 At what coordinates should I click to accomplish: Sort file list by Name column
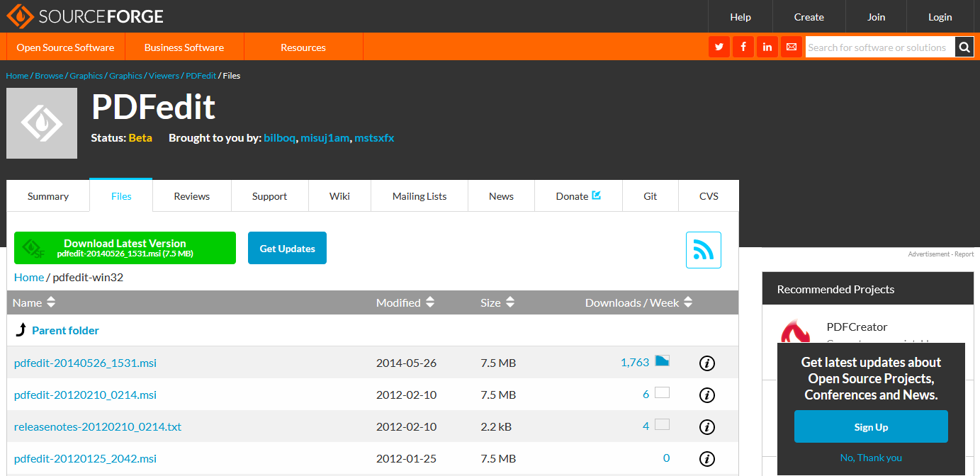(x=34, y=302)
